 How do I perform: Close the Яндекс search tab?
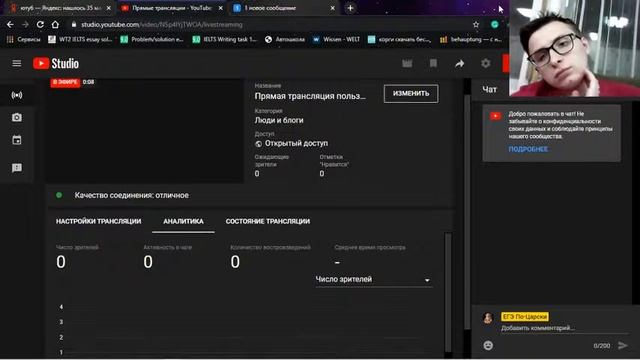click(x=109, y=8)
